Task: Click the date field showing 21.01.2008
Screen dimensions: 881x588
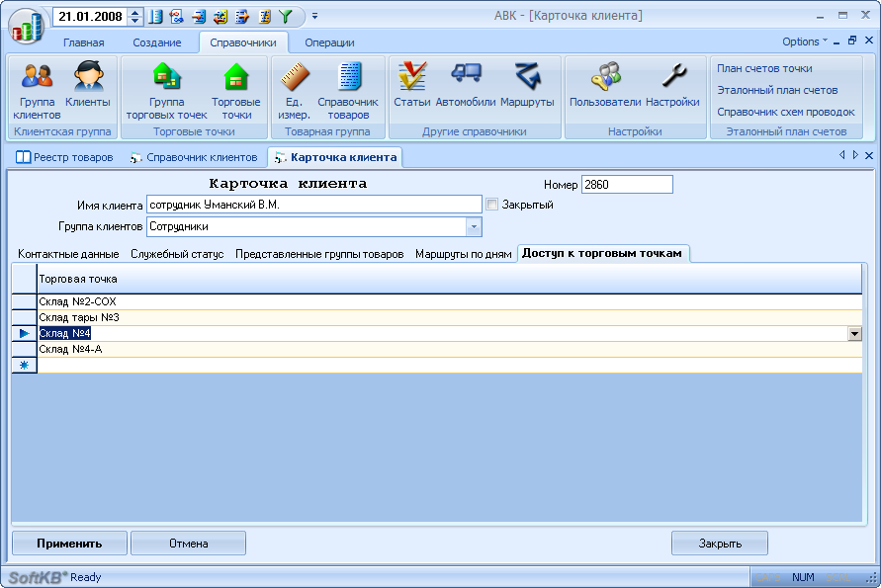Action: point(90,16)
